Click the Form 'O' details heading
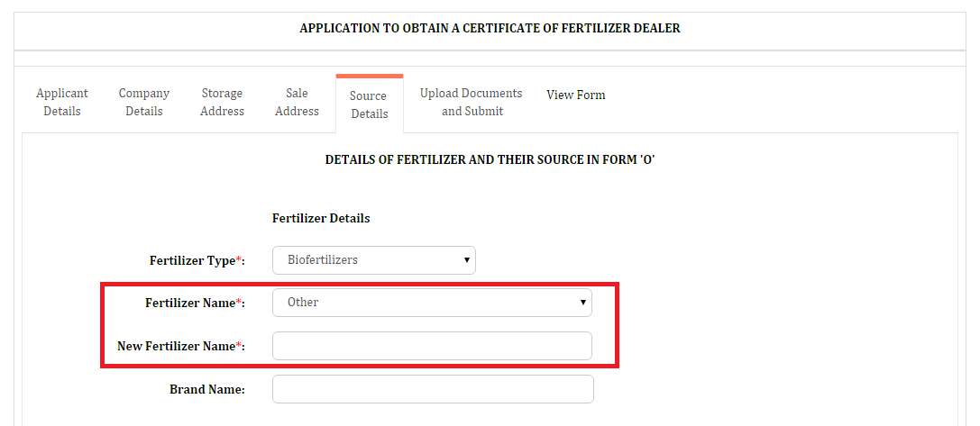Viewport: 980px width, 426px height. 490,160
